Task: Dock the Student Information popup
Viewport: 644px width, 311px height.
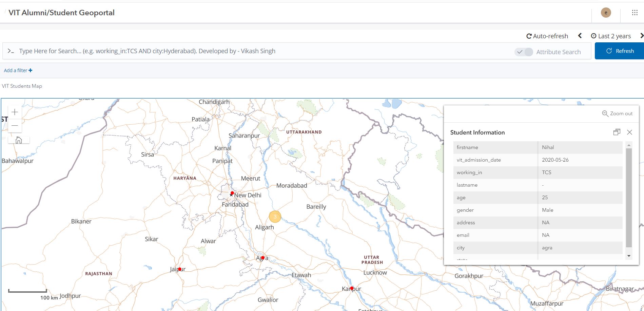Action: (x=617, y=132)
